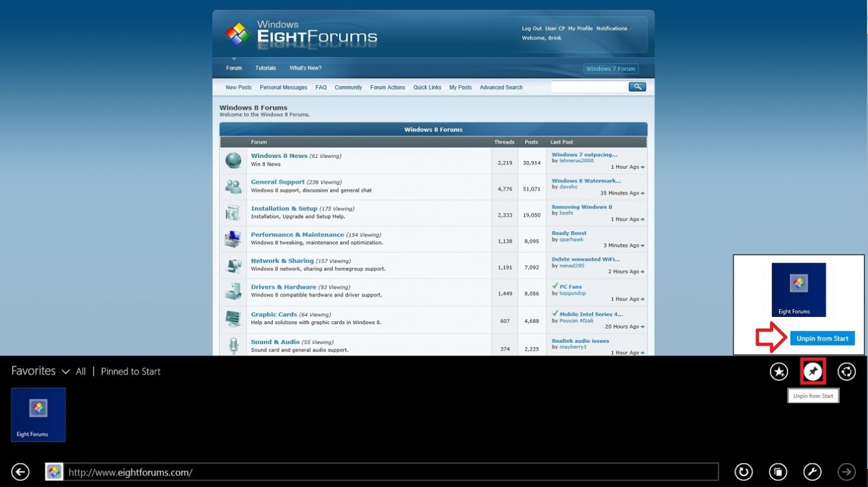868x487 pixels.
Task: Open the Drivers & Hardware forum link
Action: (283, 287)
